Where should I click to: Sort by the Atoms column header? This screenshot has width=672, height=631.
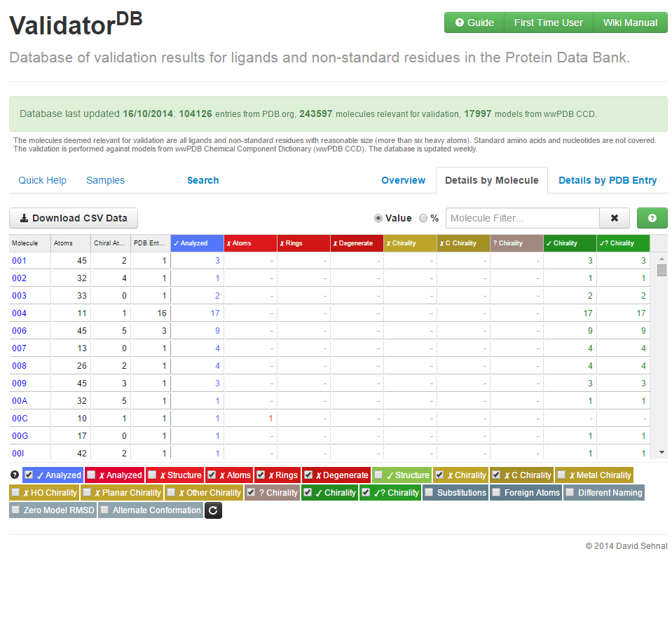(71, 243)
